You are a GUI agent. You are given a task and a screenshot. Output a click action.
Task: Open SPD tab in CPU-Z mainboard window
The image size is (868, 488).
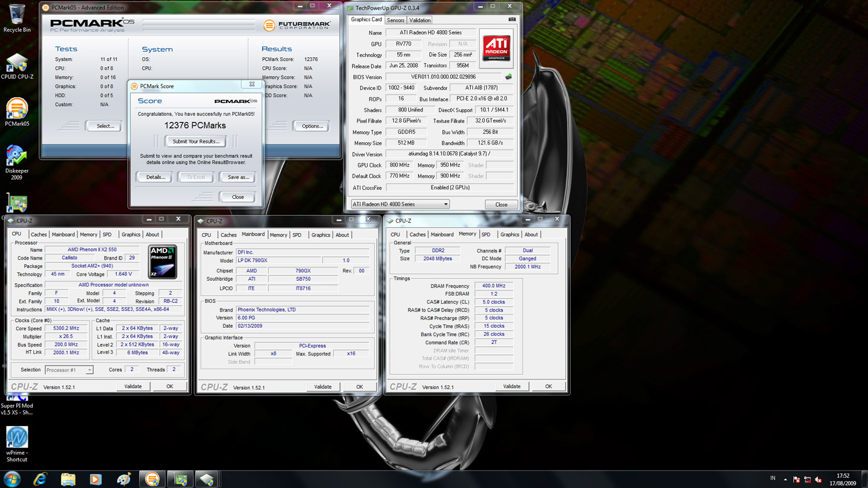tap(297, 235)
